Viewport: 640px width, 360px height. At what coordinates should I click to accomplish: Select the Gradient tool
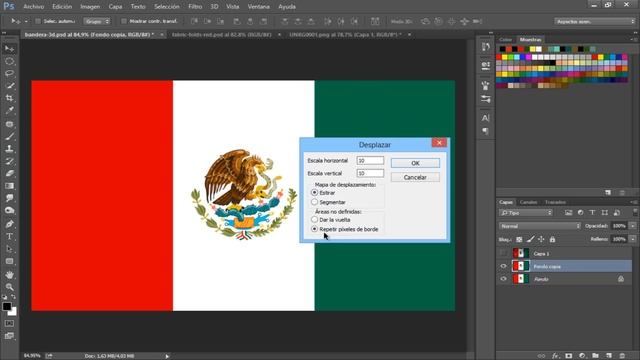[x=9, y=186]
